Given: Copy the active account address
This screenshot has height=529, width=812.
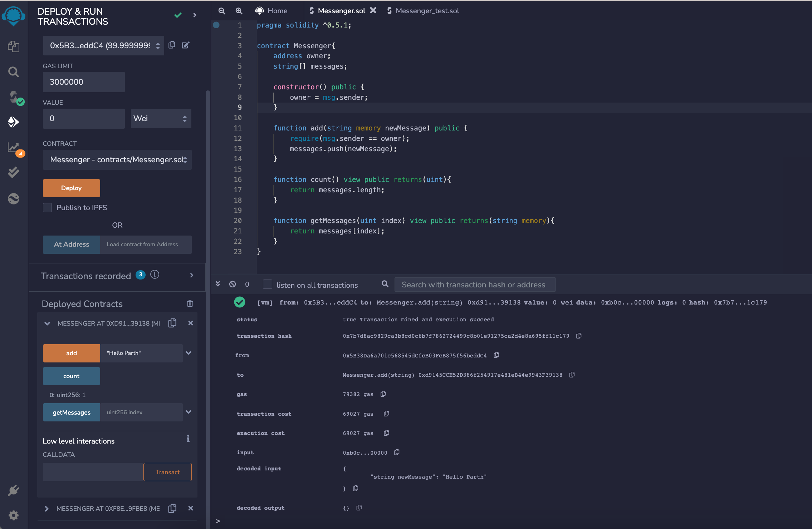Looking at the screenshot, I should [x=172, y=45].
